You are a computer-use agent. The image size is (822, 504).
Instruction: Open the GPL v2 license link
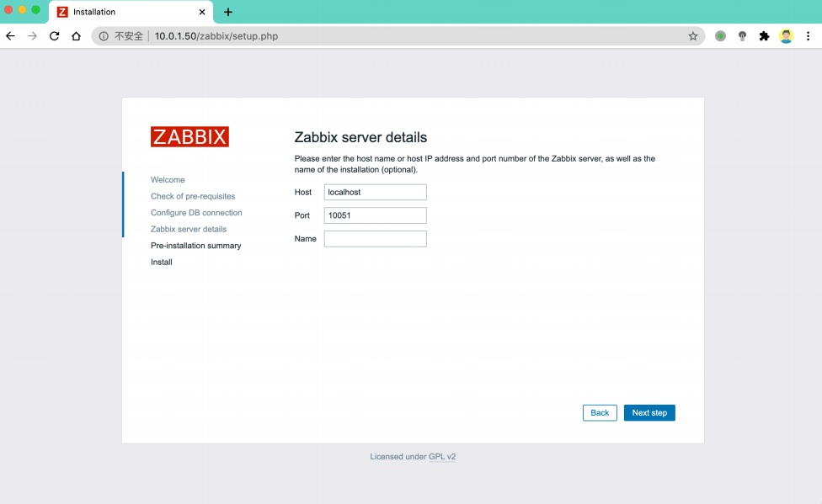click(x=441, y=456)
